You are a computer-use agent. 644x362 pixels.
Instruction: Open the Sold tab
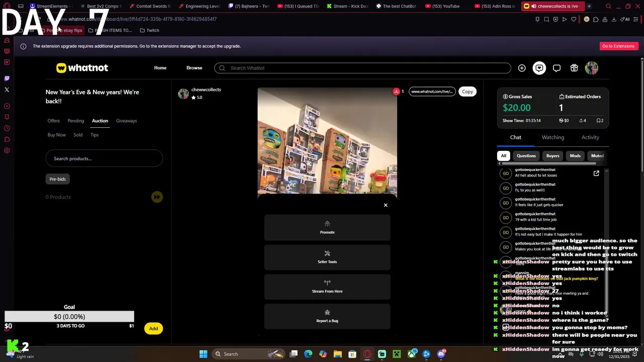click(78, 135)
